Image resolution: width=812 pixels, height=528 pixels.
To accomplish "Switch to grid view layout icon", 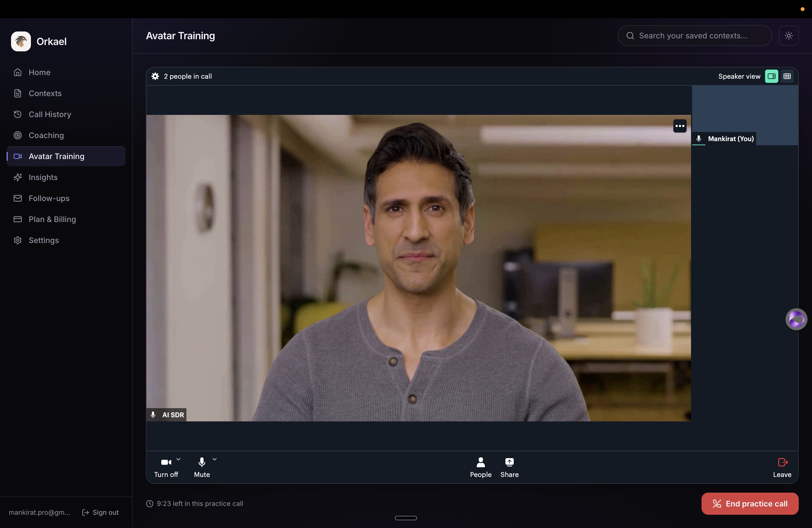I will coord(787,76).
